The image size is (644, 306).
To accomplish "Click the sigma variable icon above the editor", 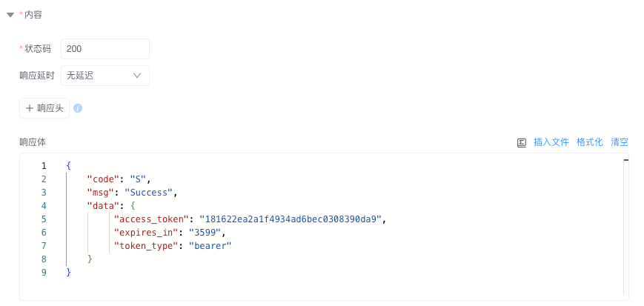I will pos(522,143).
